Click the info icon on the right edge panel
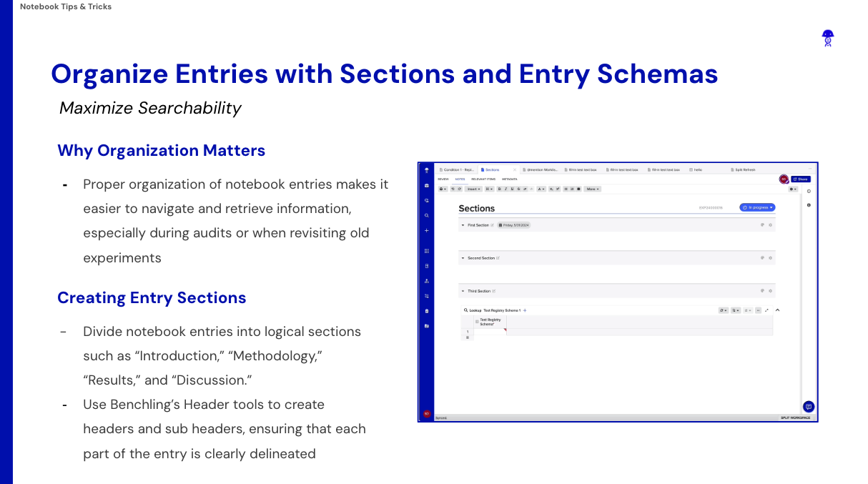 click(808, 205)
